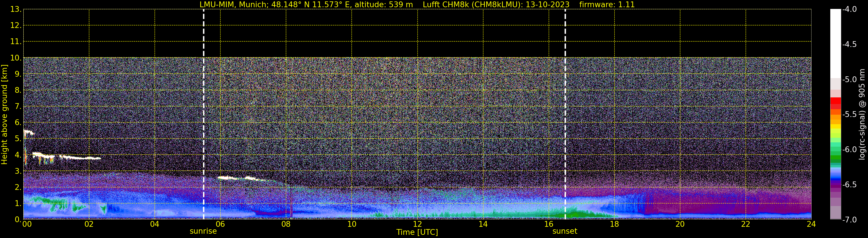Click the '6.' height tick label
868x238 pixels.
pos(18,122)
